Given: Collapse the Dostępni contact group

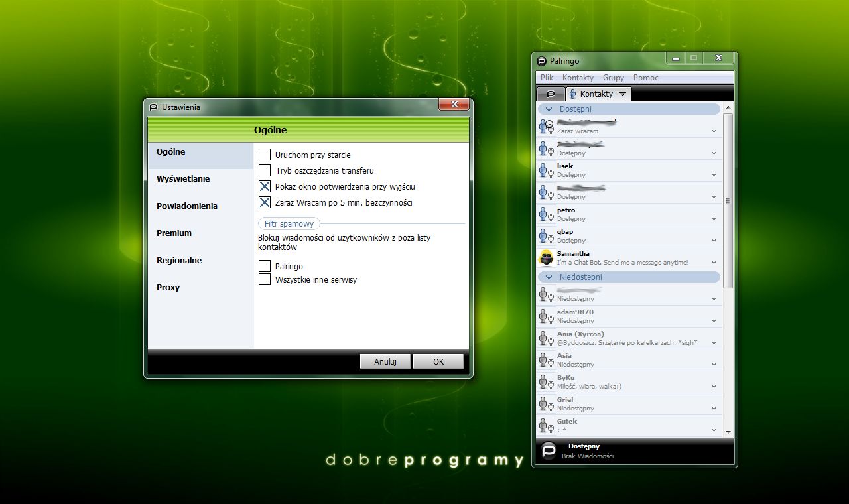Looking at the screenshot, I should coord(549,109).
